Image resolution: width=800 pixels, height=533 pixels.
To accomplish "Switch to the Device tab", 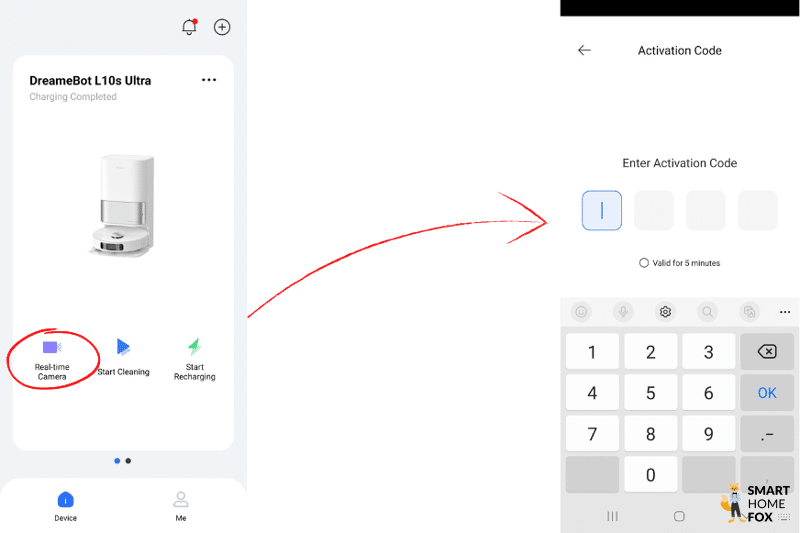I will 65,506.
